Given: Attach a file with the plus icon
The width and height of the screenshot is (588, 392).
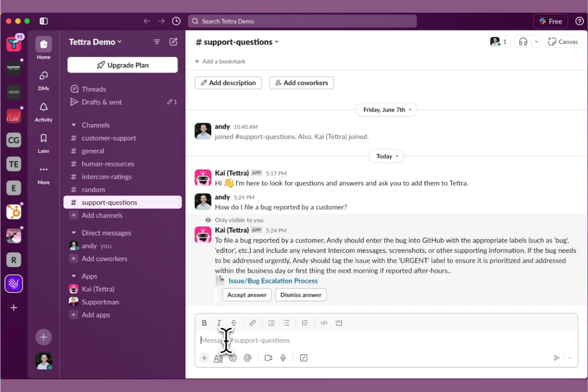Looking at the screenshot, I should [204, 357].
